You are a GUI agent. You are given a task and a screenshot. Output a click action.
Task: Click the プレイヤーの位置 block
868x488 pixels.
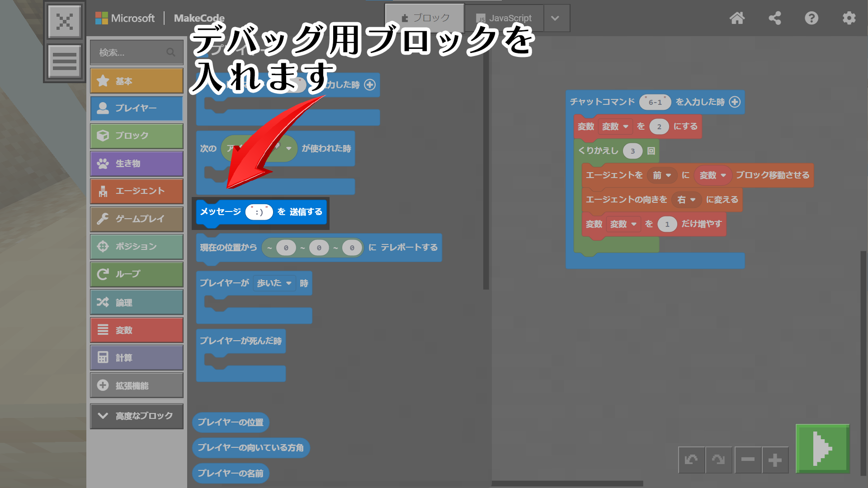pyautogui.click(x=231, y=422)
